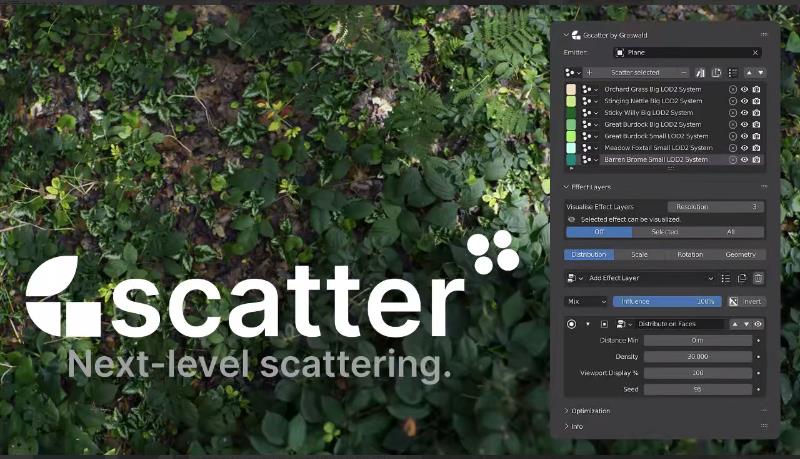Hide Stinging Nettle Big system in viewport
The height and width of the screenshot is (459, 800).
pos(744,101)
